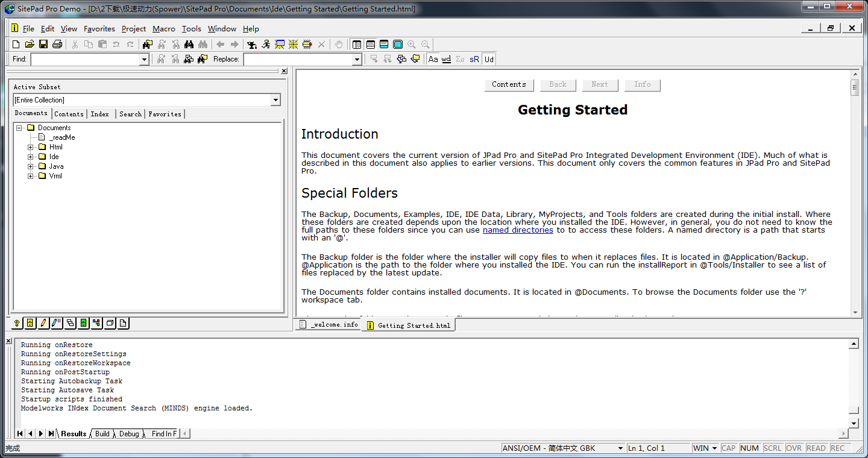Screen dimensions: 868x458
Task: Click the stacked rectangles workspace tab icon
Action: [x=110, y=324]
